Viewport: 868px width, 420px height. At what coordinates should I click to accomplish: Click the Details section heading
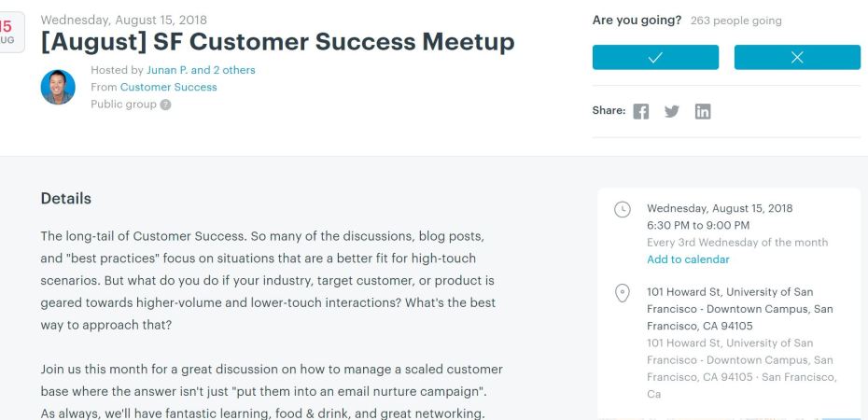tap(66, 198)
